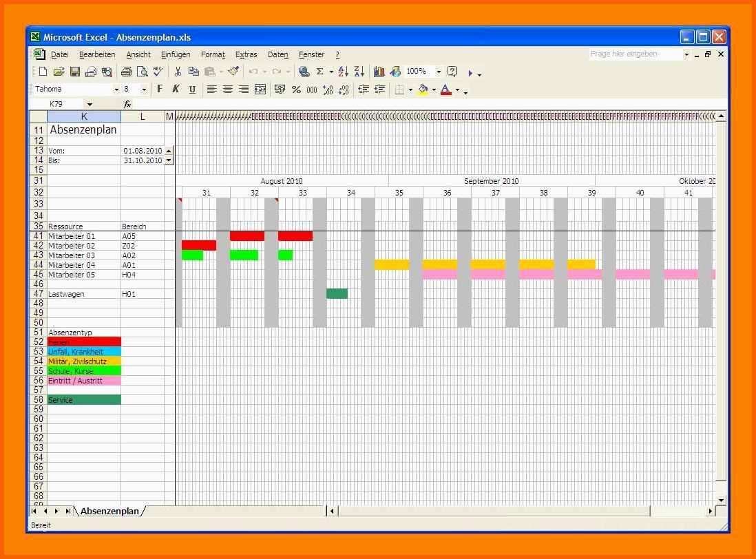756x559 pixels.
Task: Create a new workbook via toolbar icon
Action: [43, 72]
